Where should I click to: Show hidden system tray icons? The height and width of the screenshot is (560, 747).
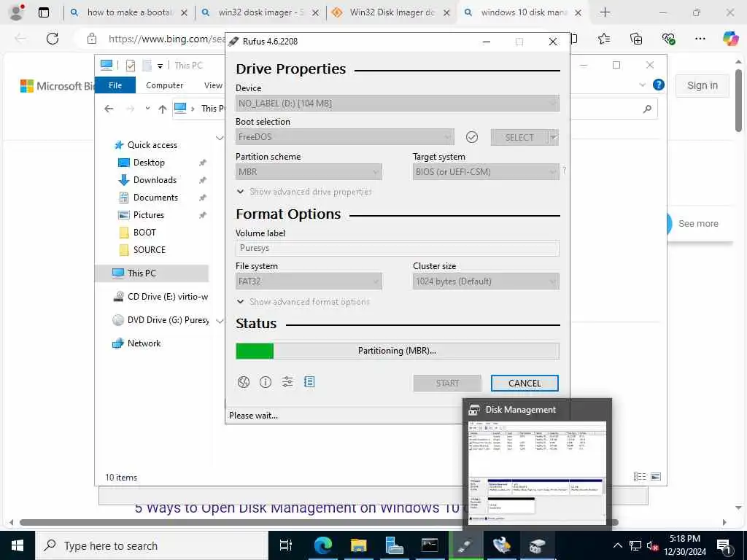coord(617,545)
